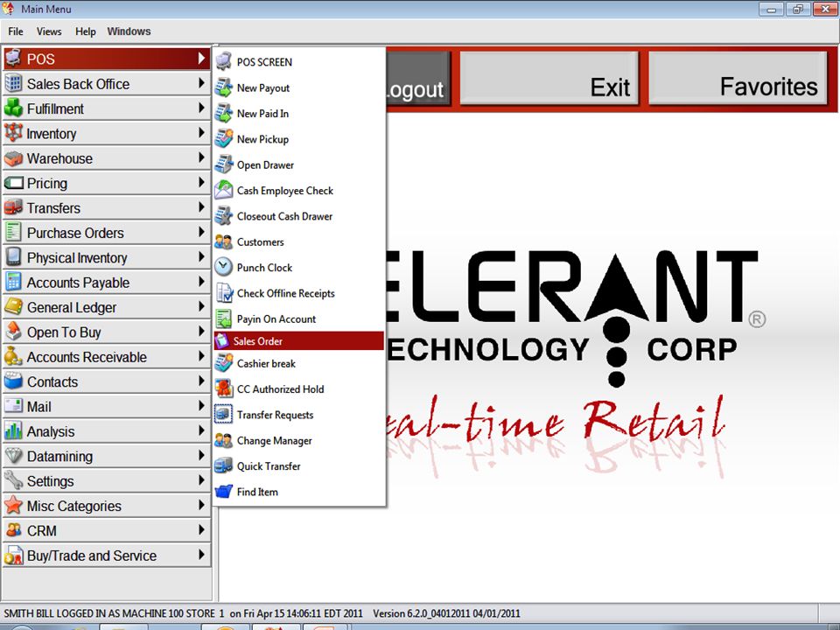This screenshot has height=630, width=840.
Task: Open the Mail module
Action: click(x=106, y=406)
